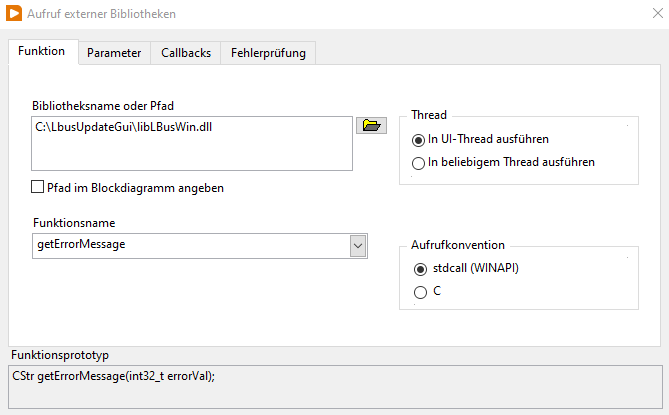669x415 pixels.
Task: Choose In beliebigem Thread ausführen
Action: pos(419,162)
